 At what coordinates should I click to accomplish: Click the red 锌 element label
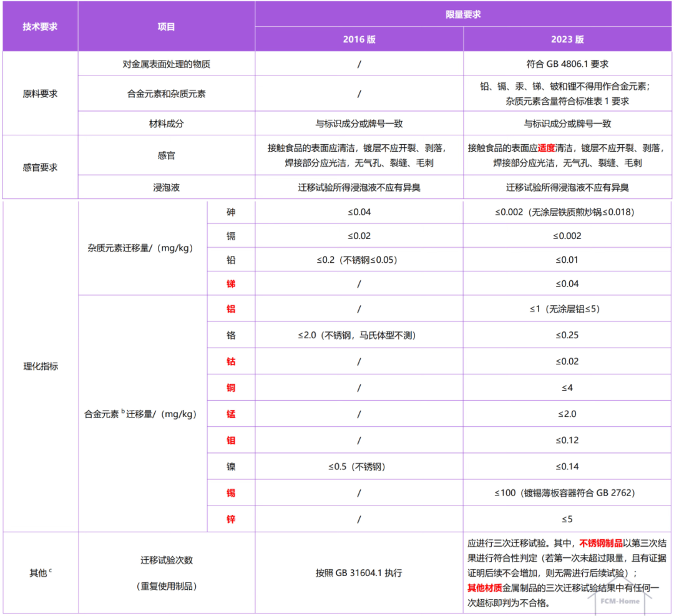pyautogui.click(x=232, y=519)
